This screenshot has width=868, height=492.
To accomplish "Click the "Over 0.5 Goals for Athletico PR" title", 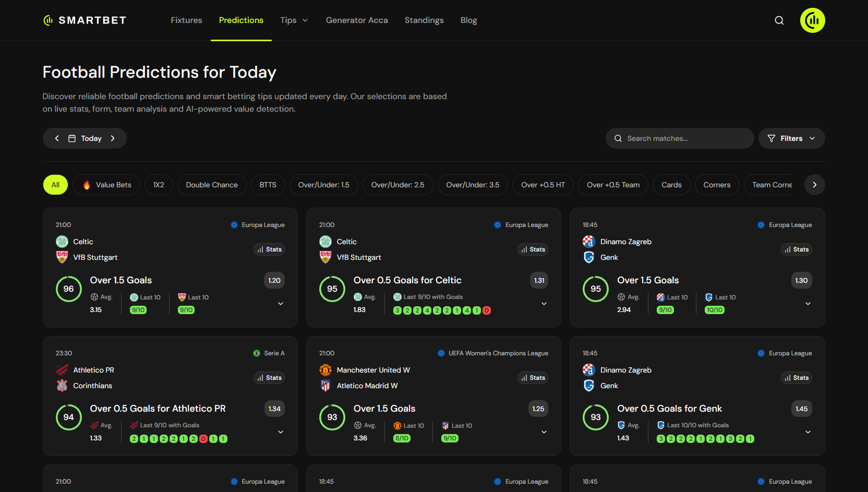I will [158, 409].
